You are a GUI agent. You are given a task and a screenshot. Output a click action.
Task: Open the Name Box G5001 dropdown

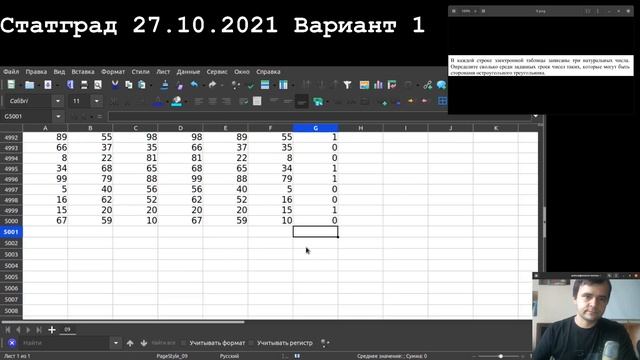click(58, 116)
